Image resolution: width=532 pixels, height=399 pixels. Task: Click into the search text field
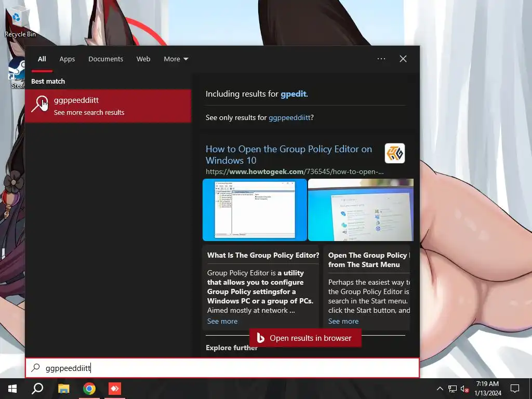pos(222,368)
